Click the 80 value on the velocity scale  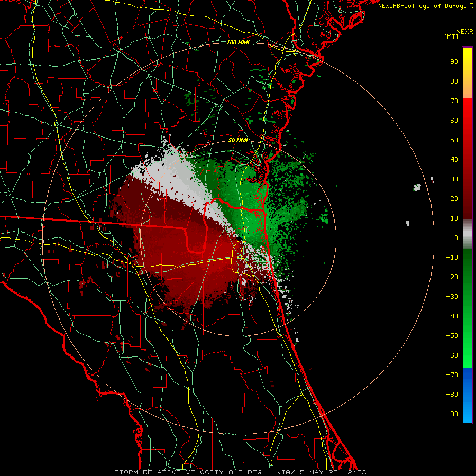click(454, 81)
